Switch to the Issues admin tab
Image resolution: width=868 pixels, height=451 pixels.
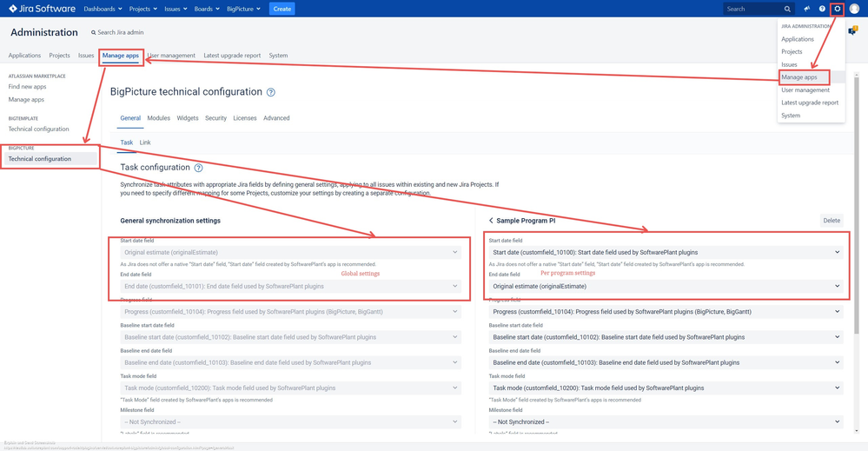86,56
